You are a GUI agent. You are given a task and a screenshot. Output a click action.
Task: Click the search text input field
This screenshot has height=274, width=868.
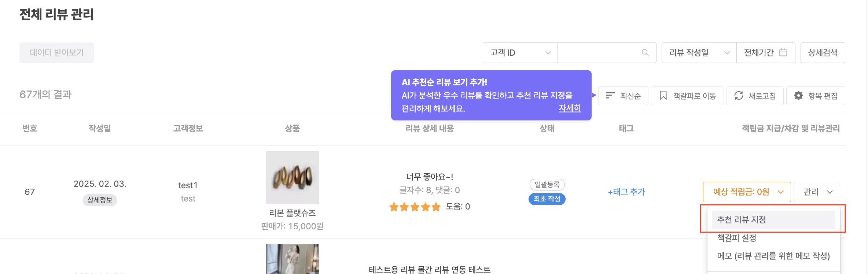tap(599, 53)
